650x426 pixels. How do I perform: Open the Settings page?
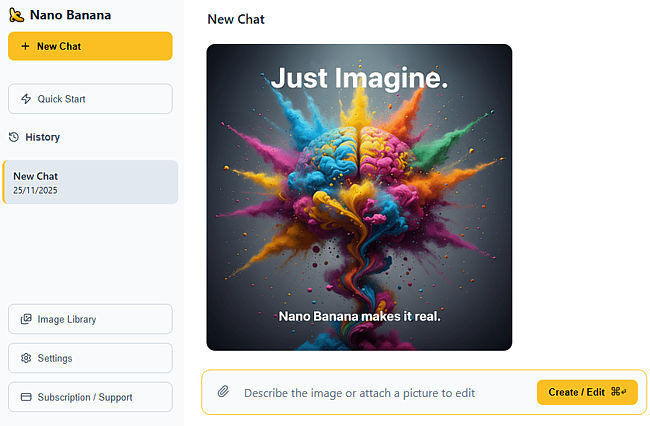coord(90,358)
